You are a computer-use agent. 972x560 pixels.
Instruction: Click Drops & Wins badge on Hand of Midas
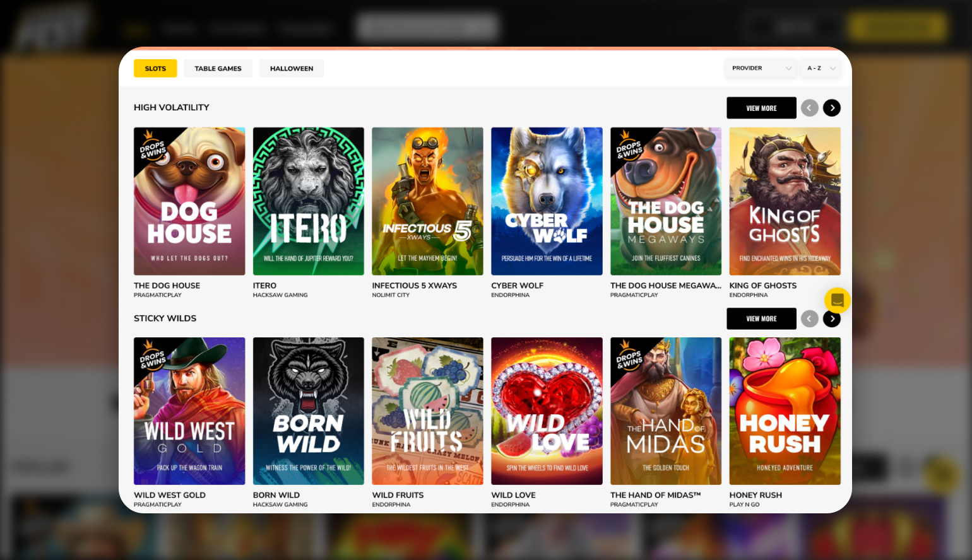628,356
